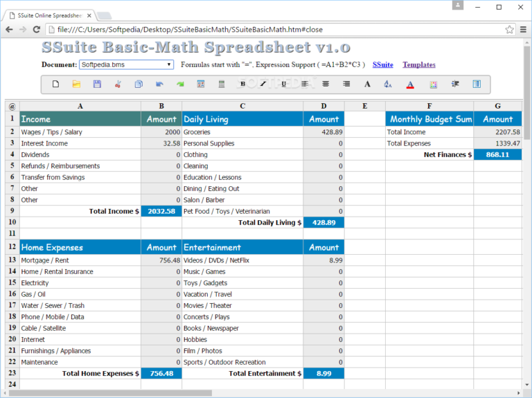The image size is (532, 398).
Task: Close the SSuite Online Spreadsheet tab
Action: click(x=89, y=16)
